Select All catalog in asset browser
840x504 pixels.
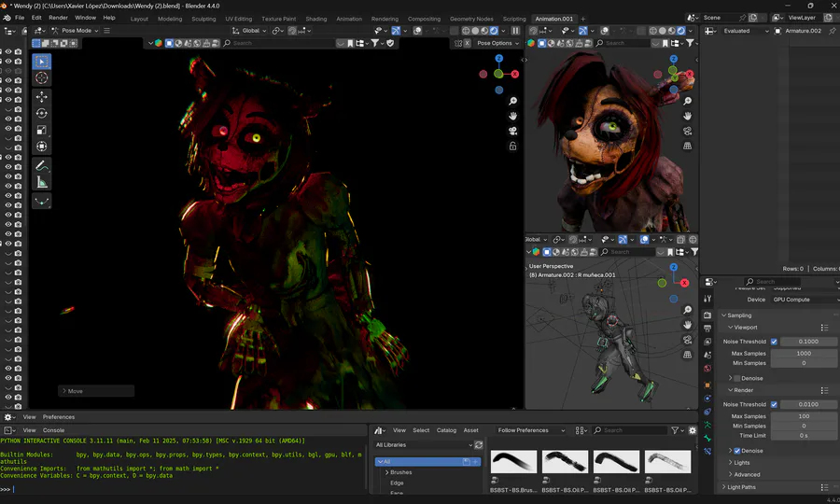(427, 462)
